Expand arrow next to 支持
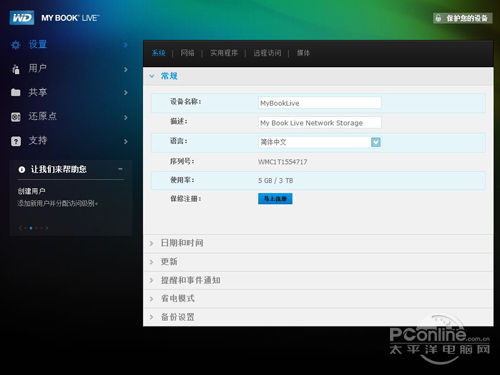The image size is (500, 375). pyautogui.click(x=126, y=142)
